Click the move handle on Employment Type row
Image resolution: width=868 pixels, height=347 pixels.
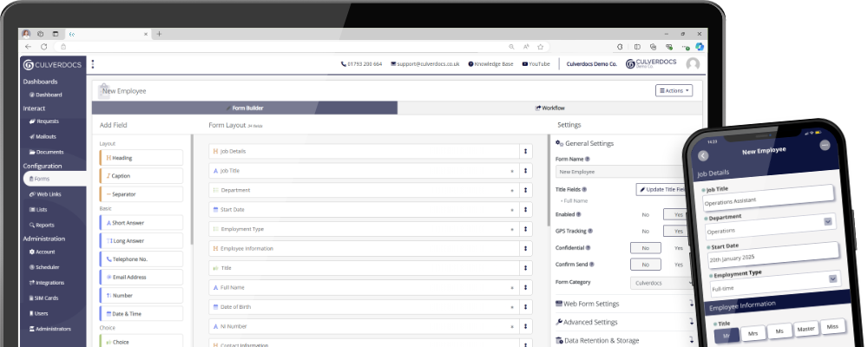click(x=526, y=229)
